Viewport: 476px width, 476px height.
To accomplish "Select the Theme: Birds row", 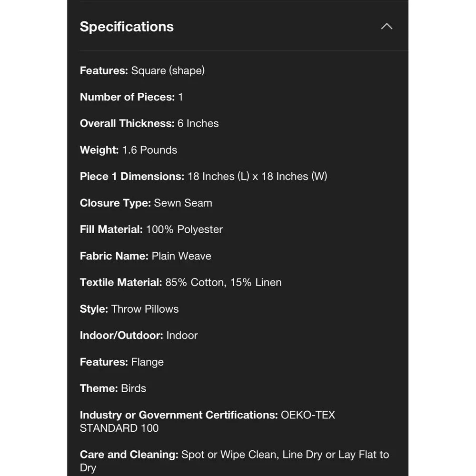I will 113,388.
